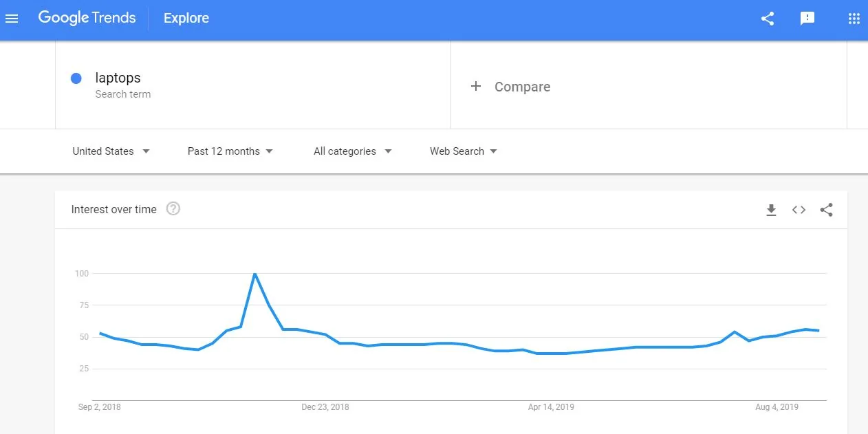The width and height of the screenshot is (868, 434).
Task: Change the Past 12 months time range
Action: pyautogui.click(x=230, y=151)
